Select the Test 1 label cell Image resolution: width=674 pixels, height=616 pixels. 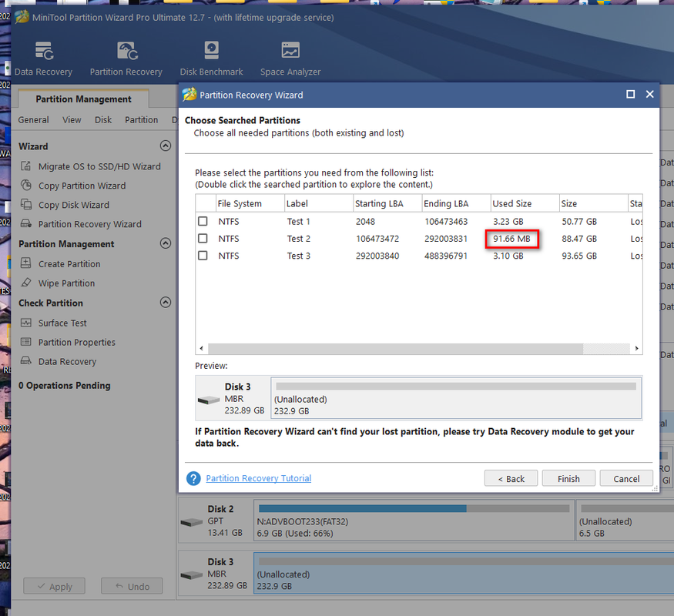298,222
